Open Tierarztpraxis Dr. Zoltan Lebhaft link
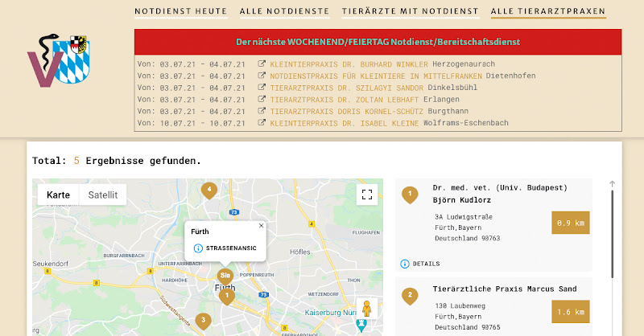644x336 pixels. [345, 100]
